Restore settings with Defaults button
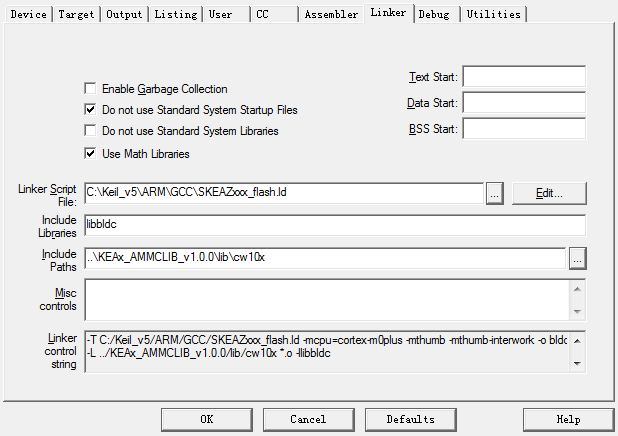 [x=411, y=419]
